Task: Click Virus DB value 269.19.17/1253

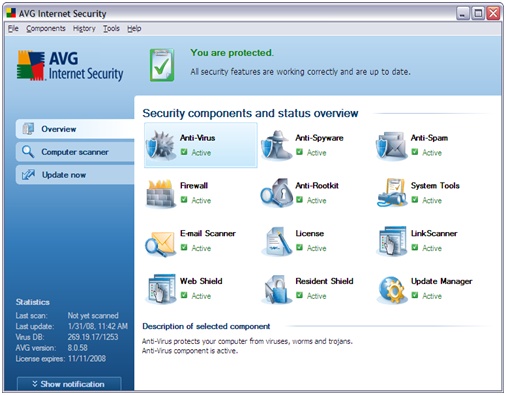Action: tap(93, 337)
